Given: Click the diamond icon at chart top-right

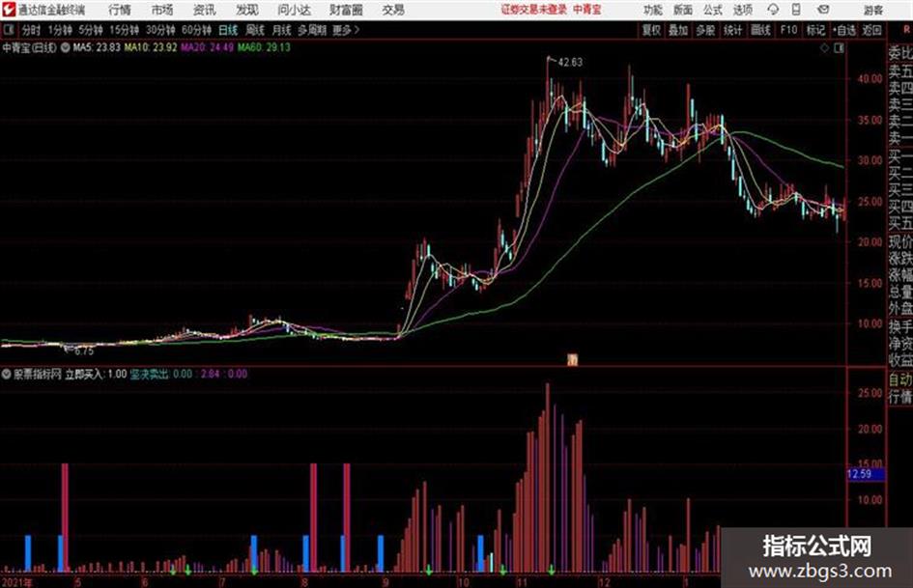Looking at the screenshot, I should pos(824,48).
